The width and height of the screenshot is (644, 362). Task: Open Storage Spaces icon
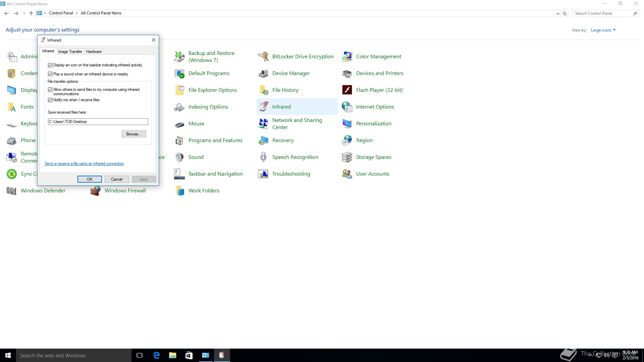click(347, 157)
